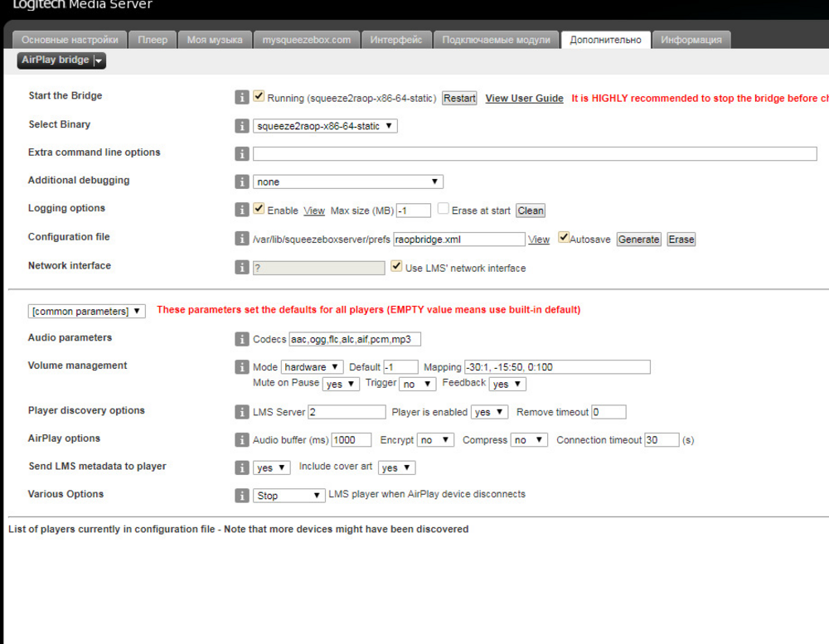
Task: Click View link for configuration file
Action: point(539,240)
